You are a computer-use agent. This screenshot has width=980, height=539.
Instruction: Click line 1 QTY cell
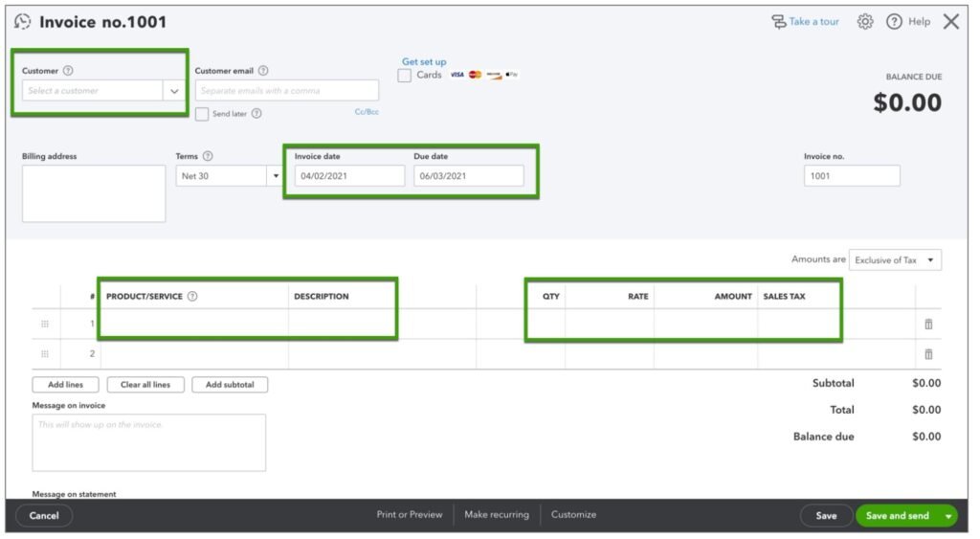pyautogui.click(x=521, y=324)
